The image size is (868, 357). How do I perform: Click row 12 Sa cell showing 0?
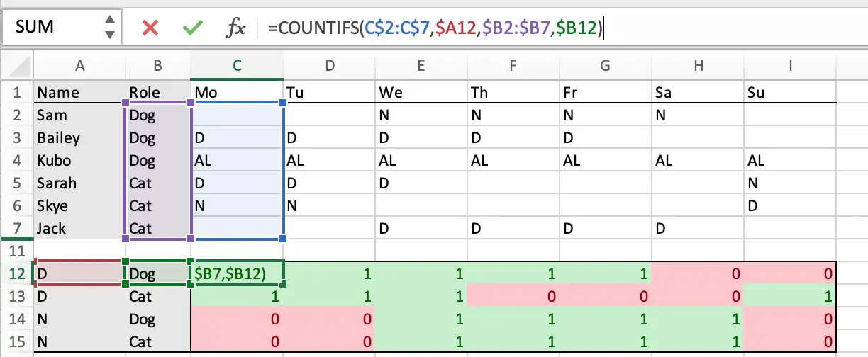698,273
